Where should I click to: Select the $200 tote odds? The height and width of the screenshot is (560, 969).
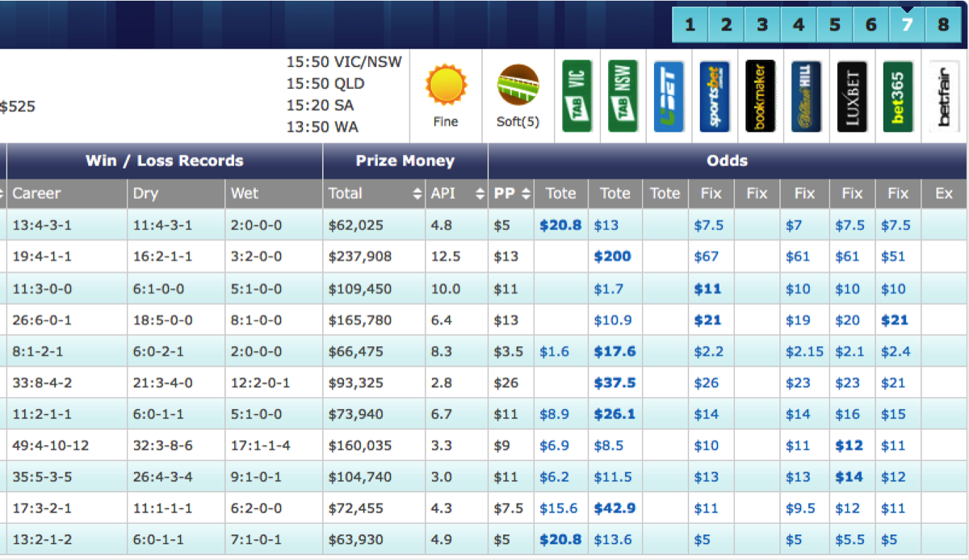(x=612, y=257)
